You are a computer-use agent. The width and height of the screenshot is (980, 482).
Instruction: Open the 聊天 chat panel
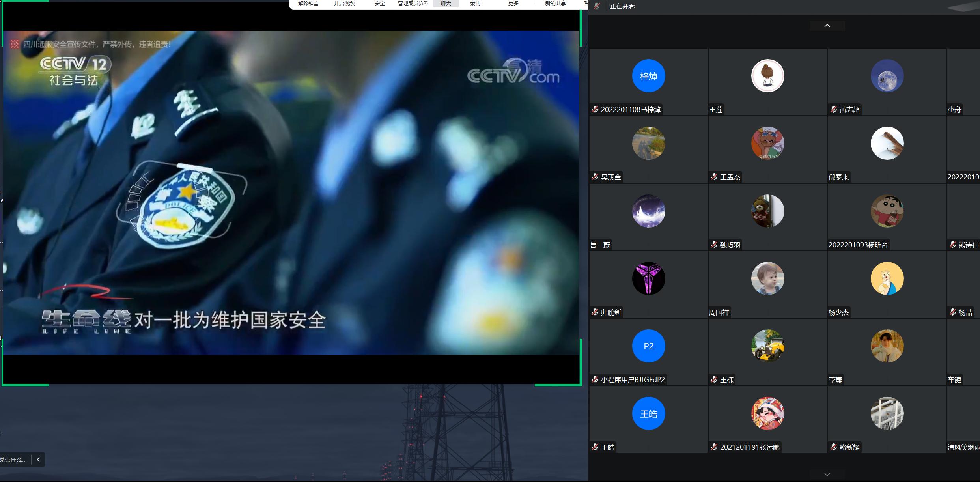446,4
